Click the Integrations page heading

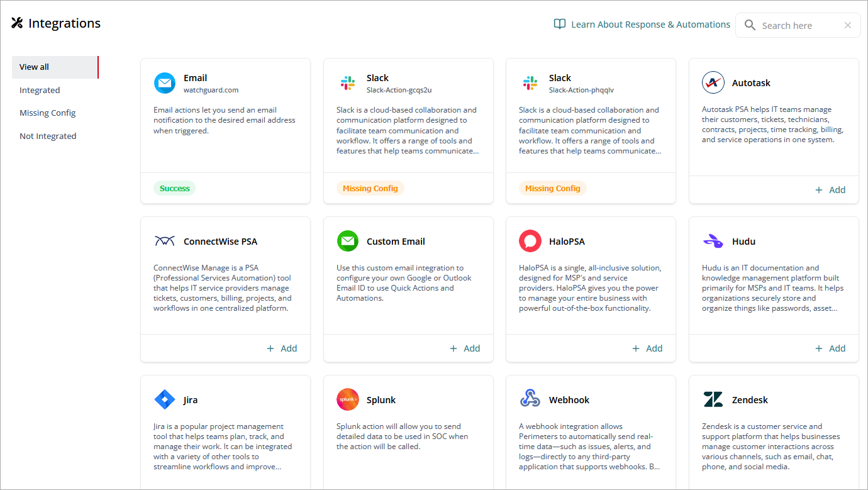click(x=64, y=23)
